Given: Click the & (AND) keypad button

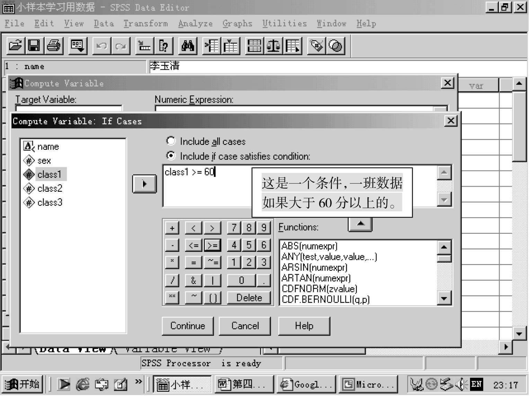Looking at the screenshot, I should tap(194, 280).
